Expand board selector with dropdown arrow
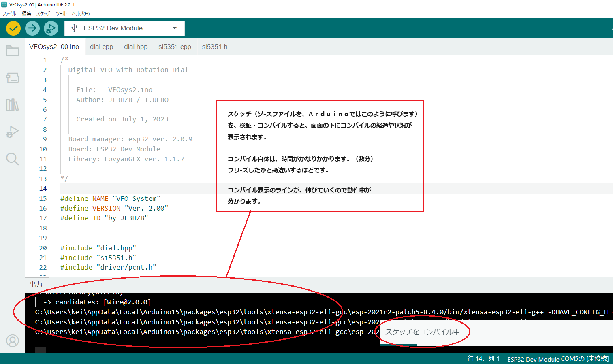 click(175, 28)
